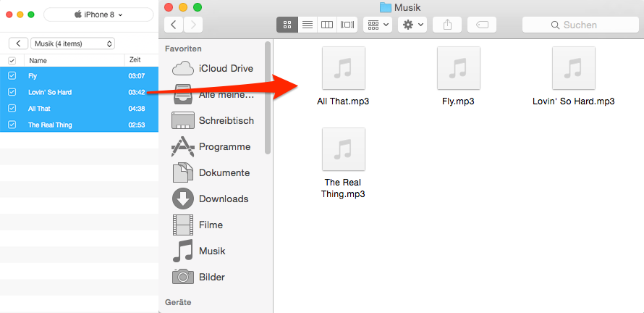Select the Fly.mp3 file icon

(x=458, y=68)
